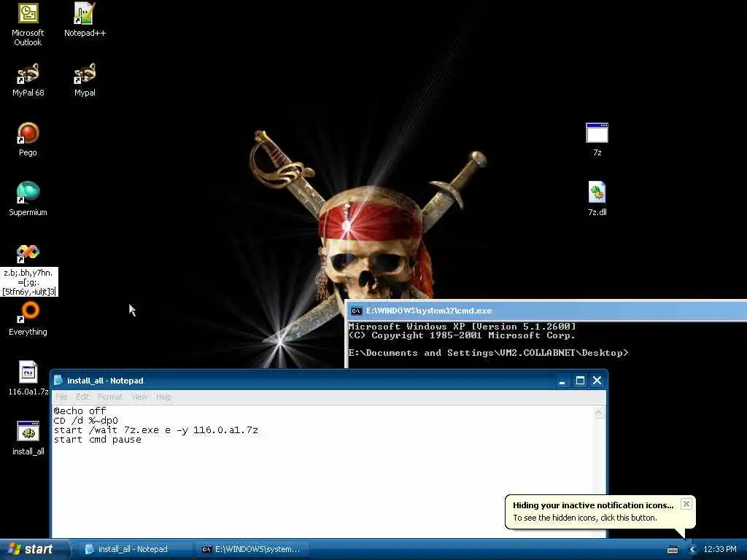Viewport: 747px width, 560px height.
Task: Select the colorful infinity shortcut icon
Action: click(x=28, y=253)
